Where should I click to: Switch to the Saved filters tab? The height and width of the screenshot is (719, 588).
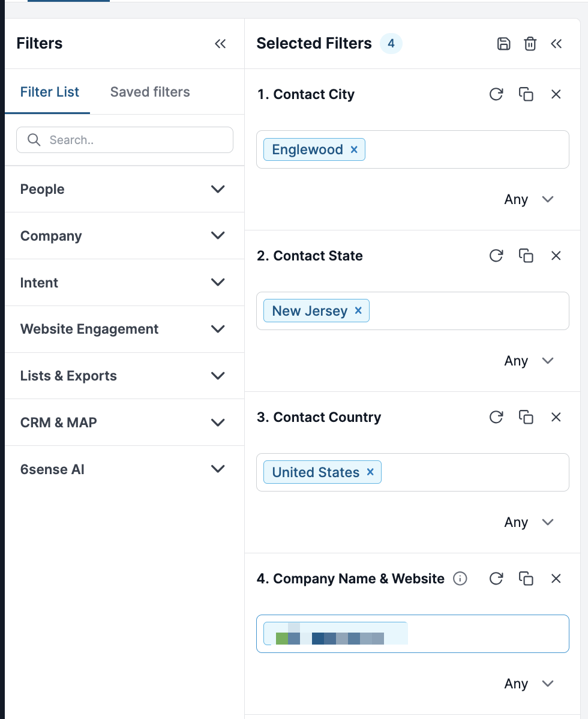150,92
